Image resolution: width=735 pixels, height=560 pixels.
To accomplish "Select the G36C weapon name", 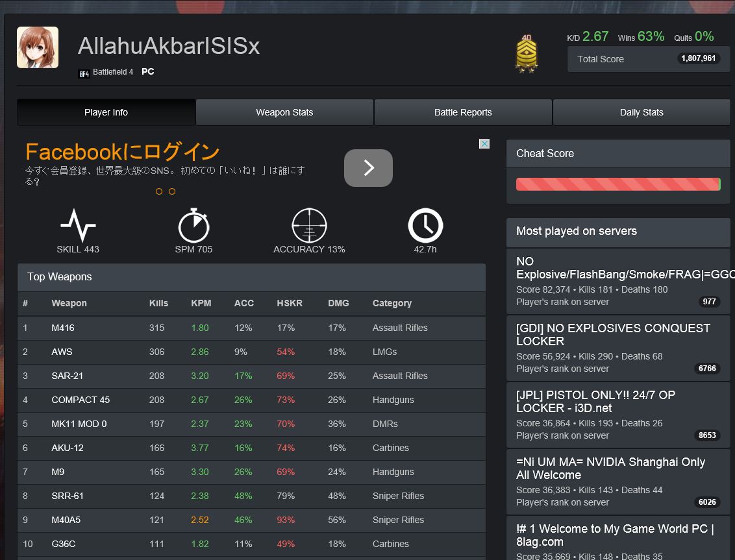I will point(63,544).
